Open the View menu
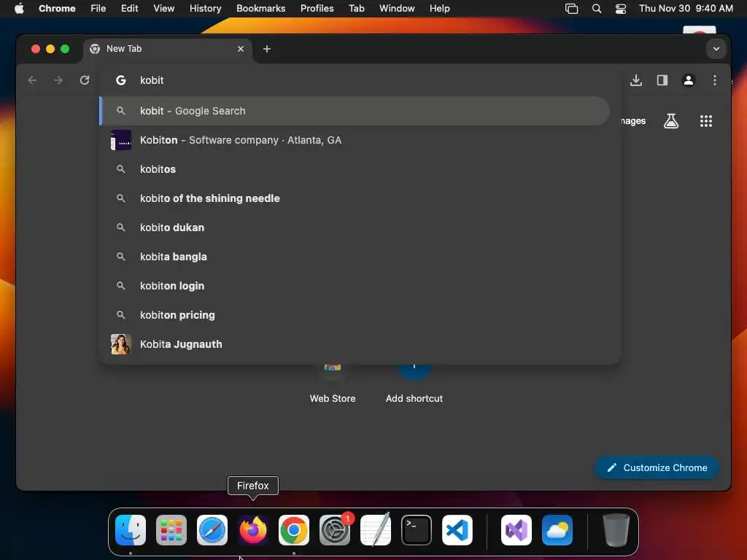This screenshot has width=747, height=560. 163,8
